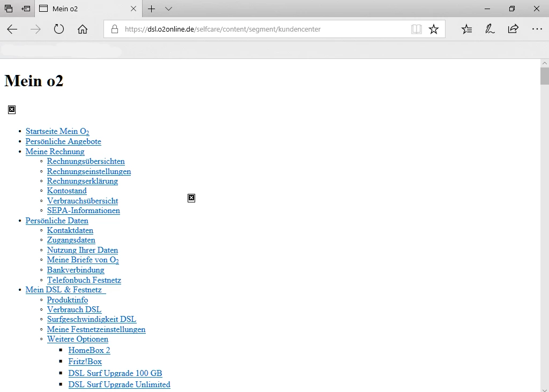This screenshot has height=392, width=549.
Task: Select the Mein o2 browser tab
Action: (88, 9)
